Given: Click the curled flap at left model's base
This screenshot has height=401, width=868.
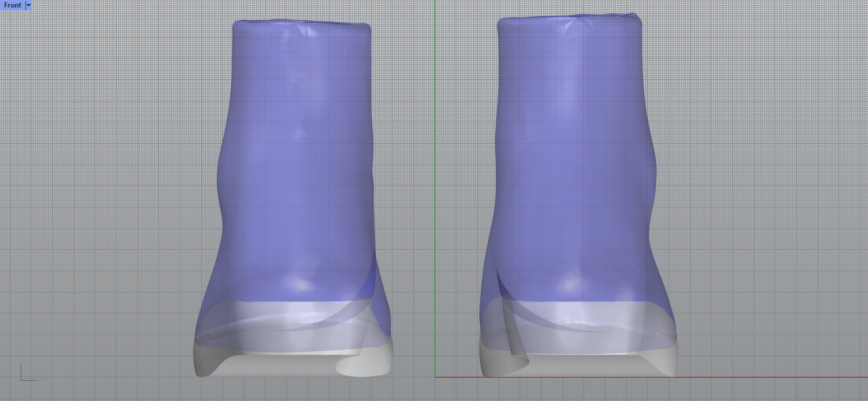Looking at the screenshot, I should click(355, 366).
